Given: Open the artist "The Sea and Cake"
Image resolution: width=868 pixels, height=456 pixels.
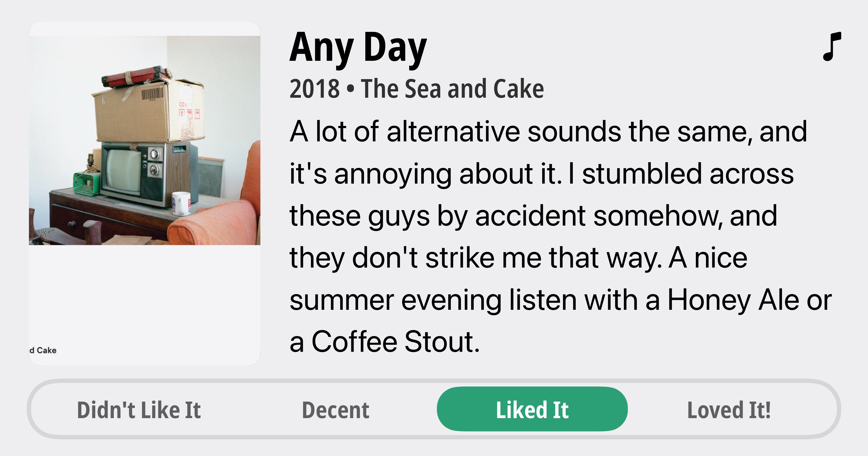Looking at the screenshot, I should pyautogui.click(x=452, y=89).
